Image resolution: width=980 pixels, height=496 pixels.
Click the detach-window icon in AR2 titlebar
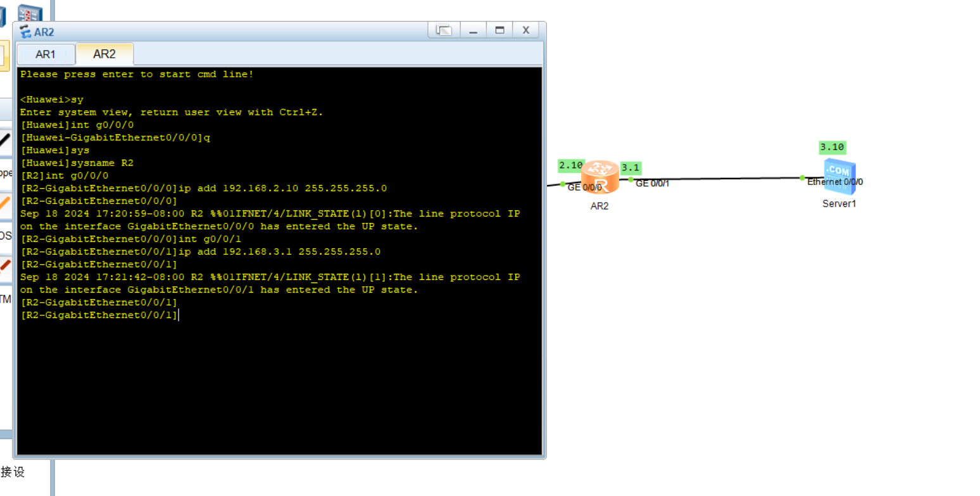click(444, 30)
